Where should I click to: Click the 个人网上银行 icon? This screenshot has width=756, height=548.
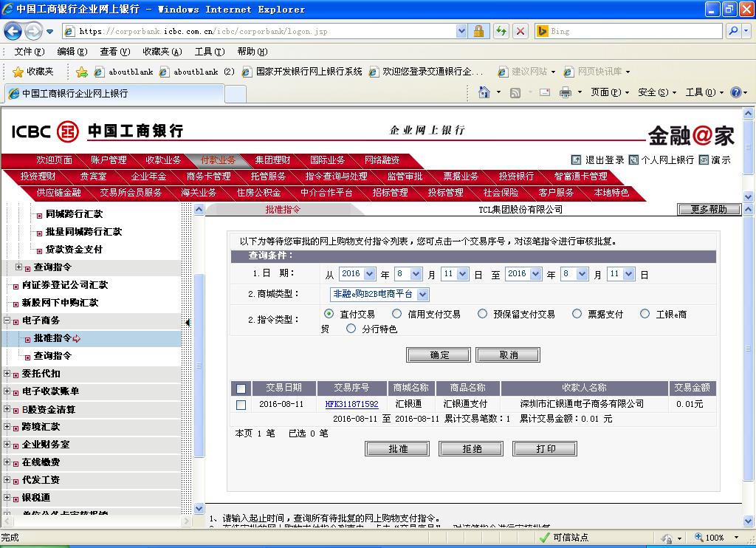coord(633,160)
